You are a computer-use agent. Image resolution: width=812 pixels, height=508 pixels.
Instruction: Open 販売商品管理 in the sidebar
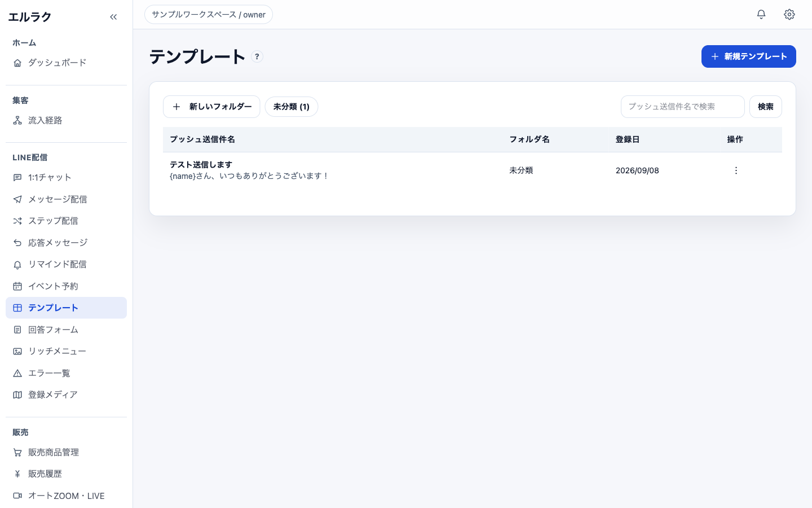[x=66, y=452]
